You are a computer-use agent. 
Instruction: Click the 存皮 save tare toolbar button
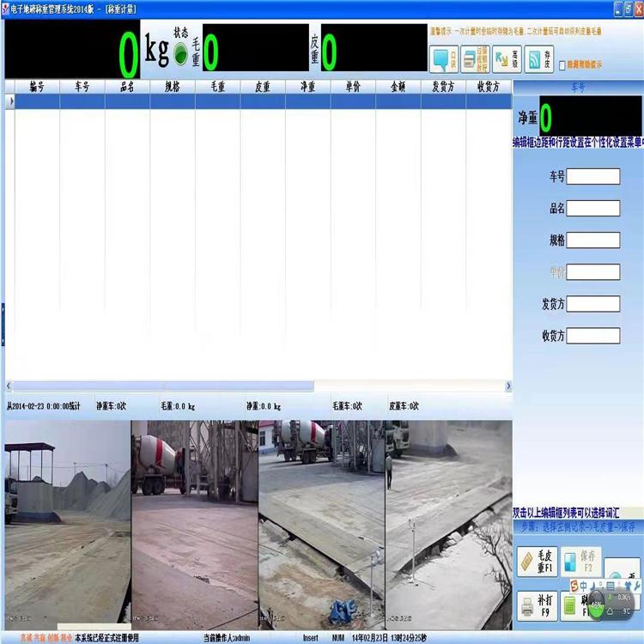(538, 58)
